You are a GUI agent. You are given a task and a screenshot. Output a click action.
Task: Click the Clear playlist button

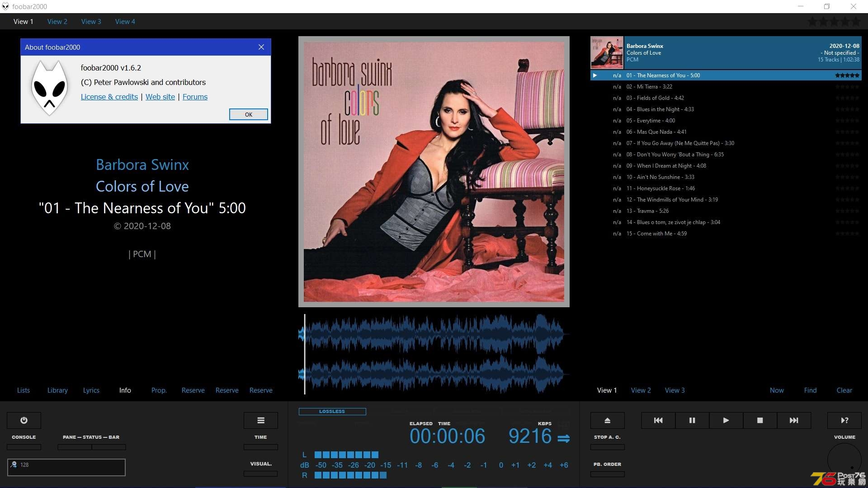click(844, 390)
